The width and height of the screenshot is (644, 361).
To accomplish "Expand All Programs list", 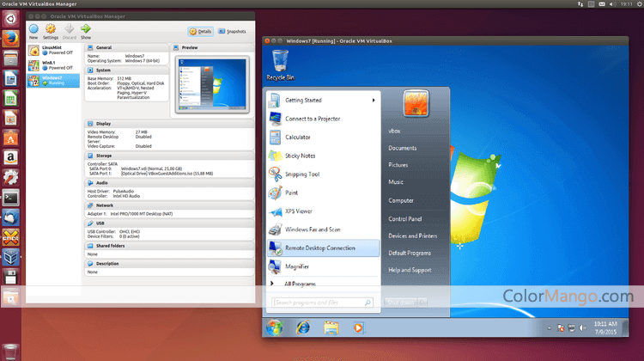I will click(x=323, y=284).
